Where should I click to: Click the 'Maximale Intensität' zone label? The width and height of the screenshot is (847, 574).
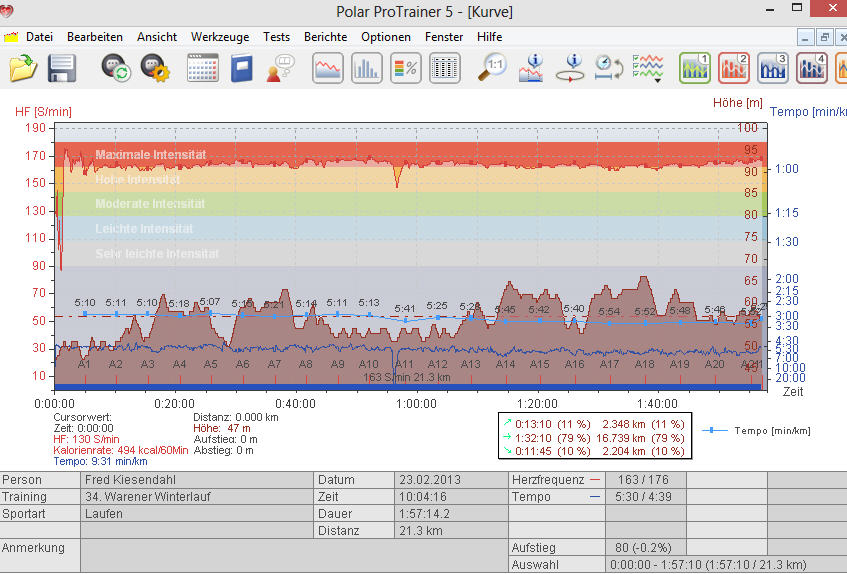pos(150,154)
